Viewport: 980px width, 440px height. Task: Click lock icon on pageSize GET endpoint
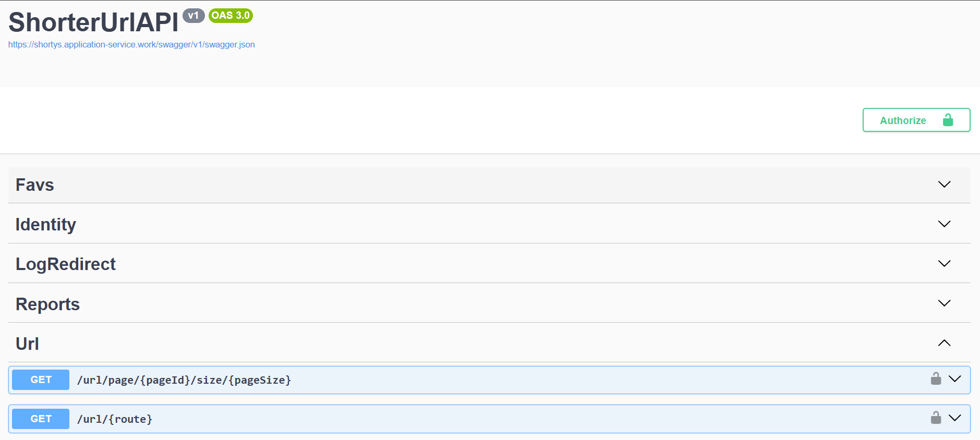pyautogui.click(x=936, y=379)
